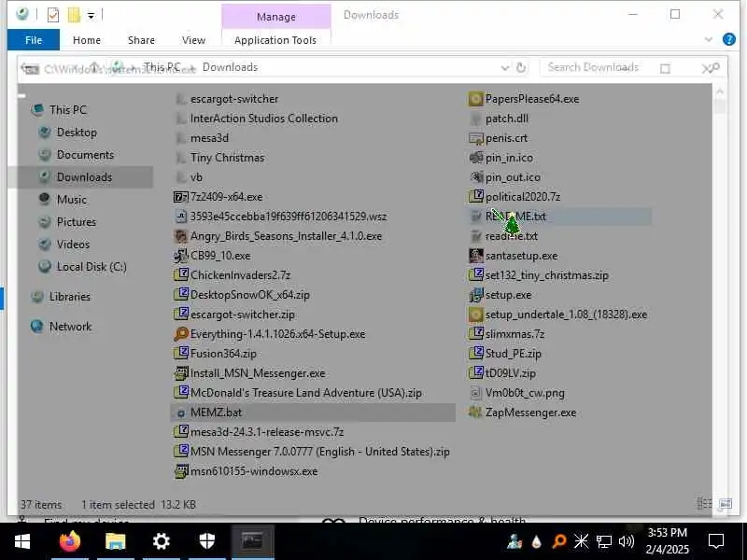Click the quick access Properties checkmark icon

click(53, 15)
